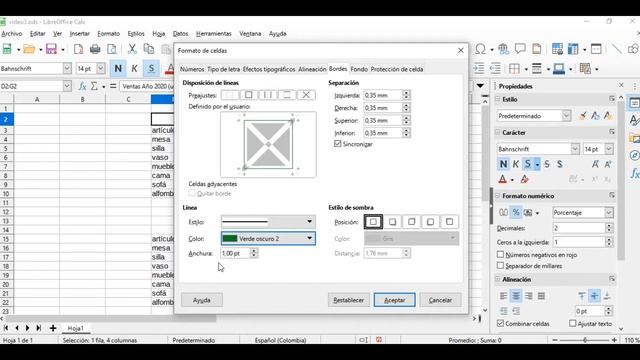Open the Herramientas menu
The width and height of the screenshot is (640, 360).
click(213, 33)
